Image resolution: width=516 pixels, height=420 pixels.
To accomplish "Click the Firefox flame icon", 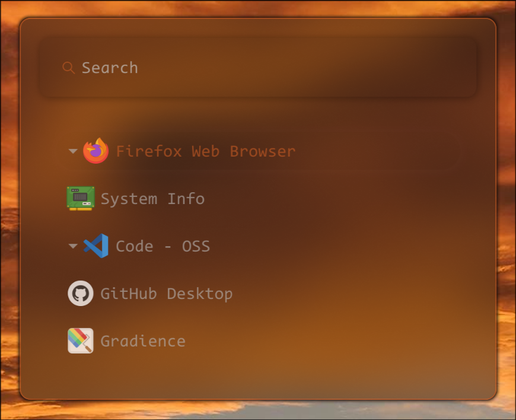I will [x=95, y=151].
